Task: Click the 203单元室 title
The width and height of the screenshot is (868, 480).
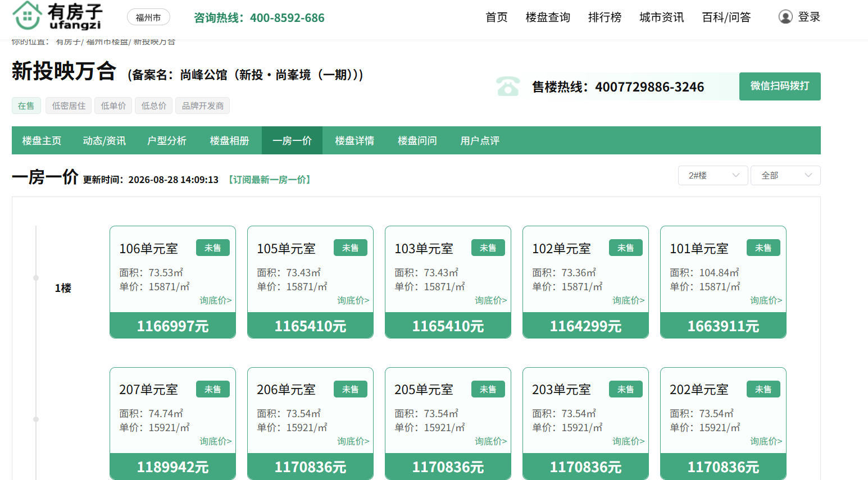Action: [562, 390]
